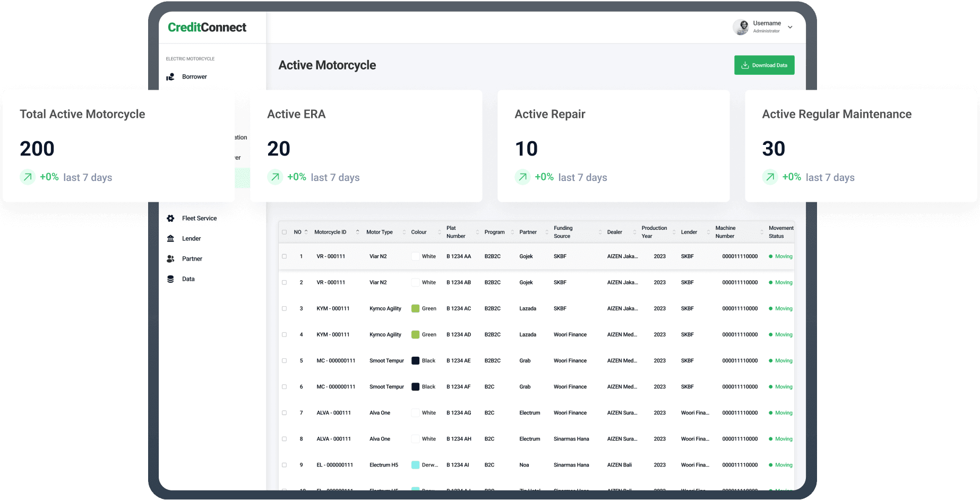
Task: Sort by the Motorcycle ID column arrows
Action: (x=357, y=232)
